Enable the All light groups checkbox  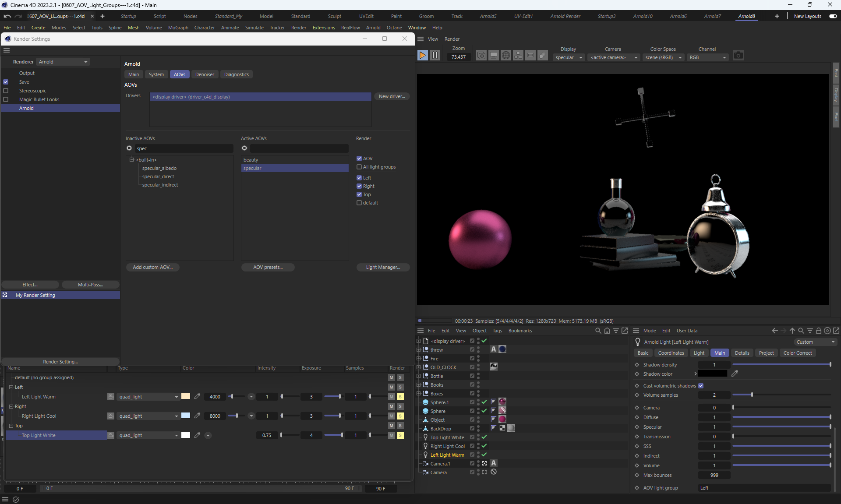coord(359,167)
